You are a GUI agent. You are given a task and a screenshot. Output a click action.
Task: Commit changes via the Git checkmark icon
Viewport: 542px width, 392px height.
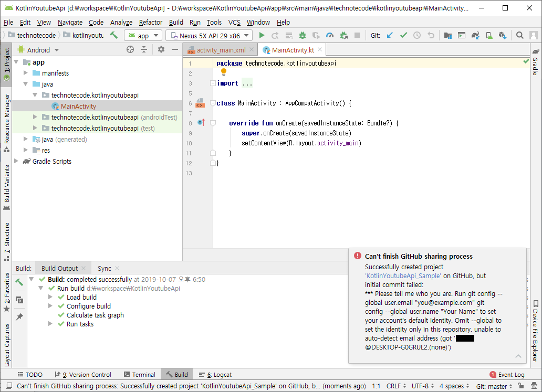pos(404,35)
